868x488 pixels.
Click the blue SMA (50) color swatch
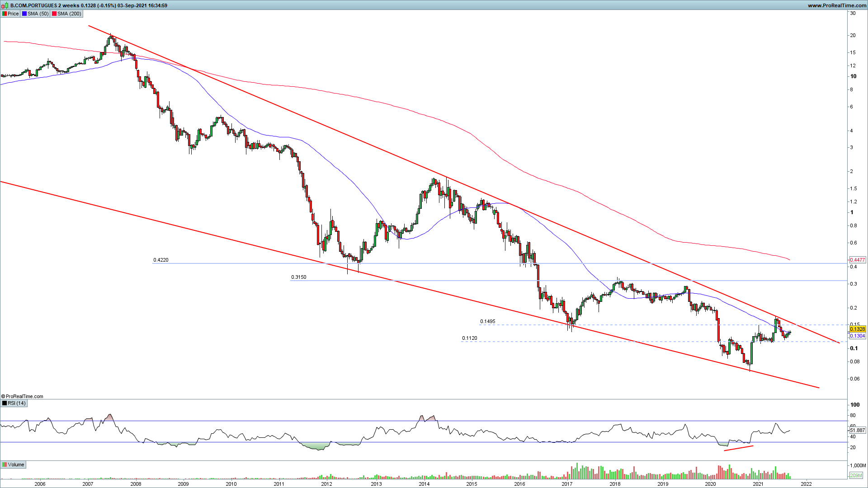point(24,14)
